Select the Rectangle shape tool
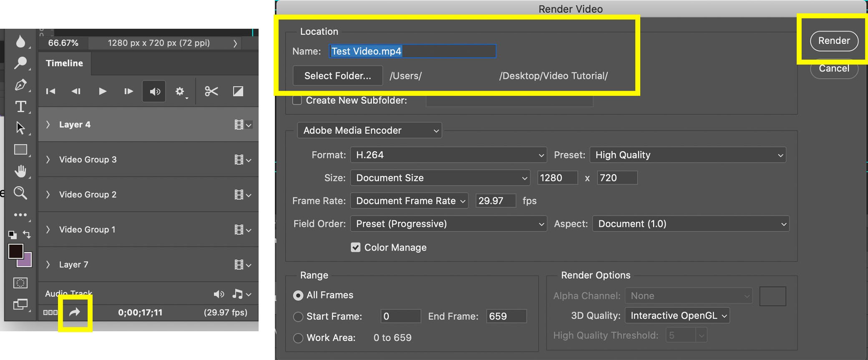Screen dimensions: 868x360 (x=20, y=150)
